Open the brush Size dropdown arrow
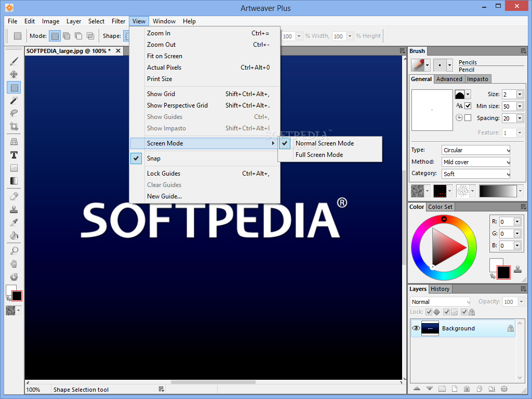 [x=520, y=95]
